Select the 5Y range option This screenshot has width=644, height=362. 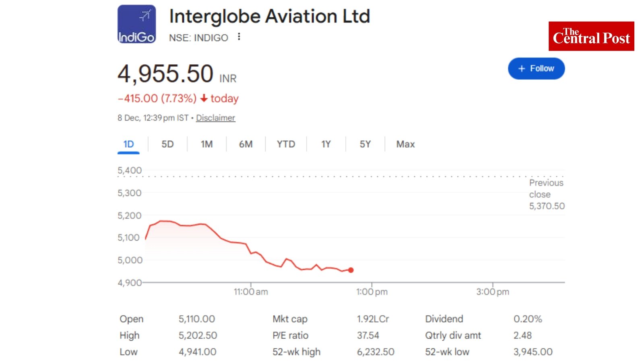(365, 144)
